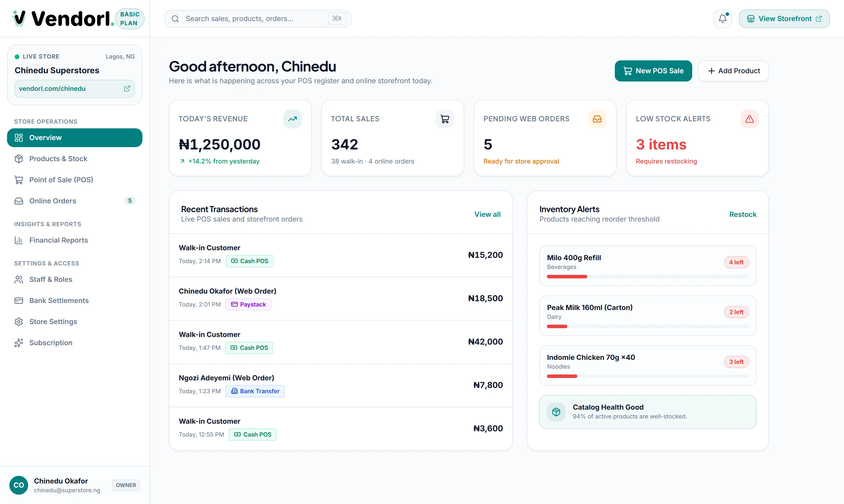The image size is (844, 504).
Task: Open the external link icon beside vendorl.com/chinedu
Action: click(x=127, y=89)
